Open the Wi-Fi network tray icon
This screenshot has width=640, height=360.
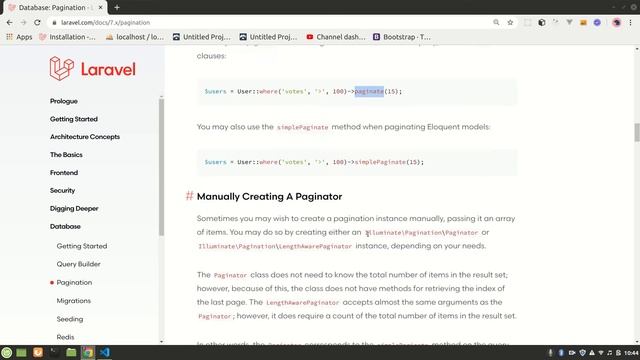(x=601, y=353)
